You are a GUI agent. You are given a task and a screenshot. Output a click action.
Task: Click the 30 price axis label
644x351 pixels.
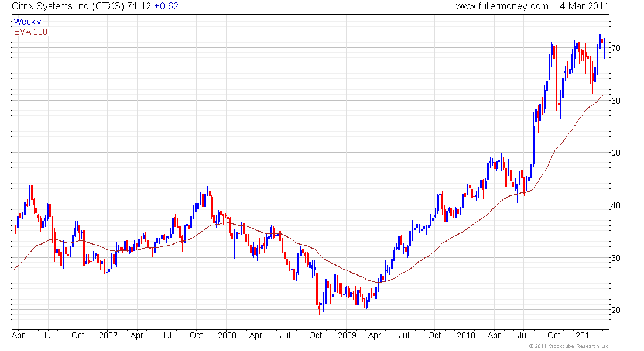(x=616, y=258)
